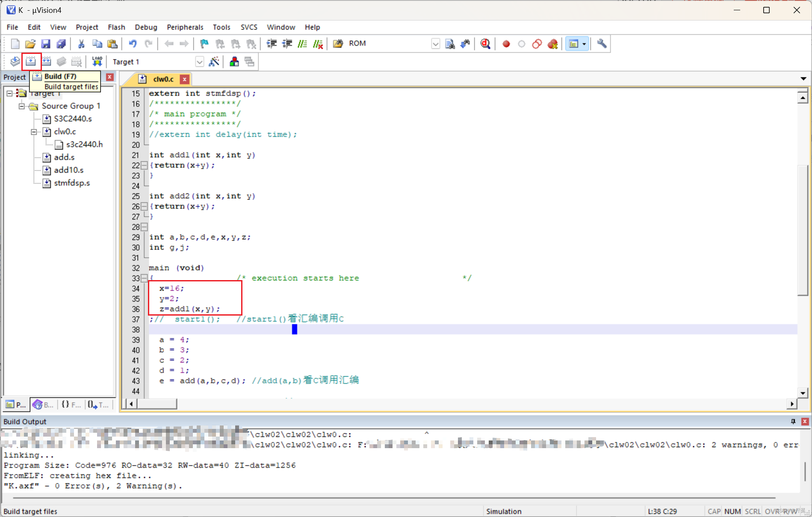
Task: Fold the code block at line 26
Action: (144, 206)
